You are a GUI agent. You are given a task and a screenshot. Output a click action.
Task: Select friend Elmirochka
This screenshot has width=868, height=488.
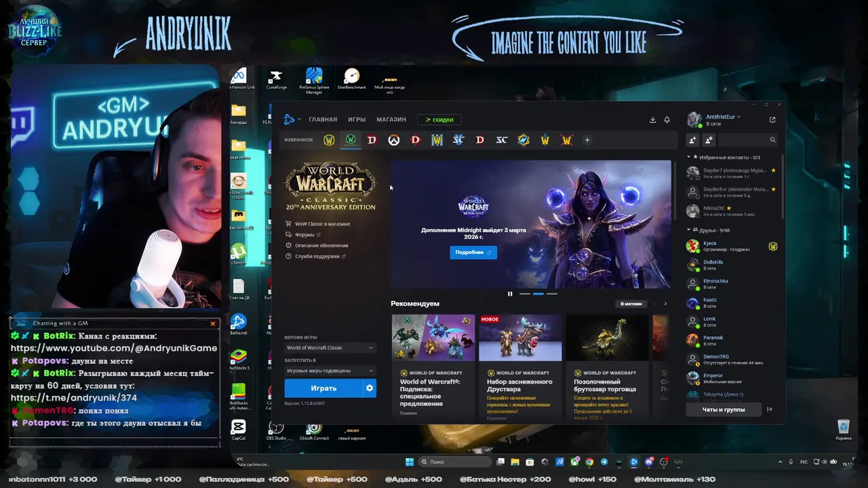pos(732,284)
